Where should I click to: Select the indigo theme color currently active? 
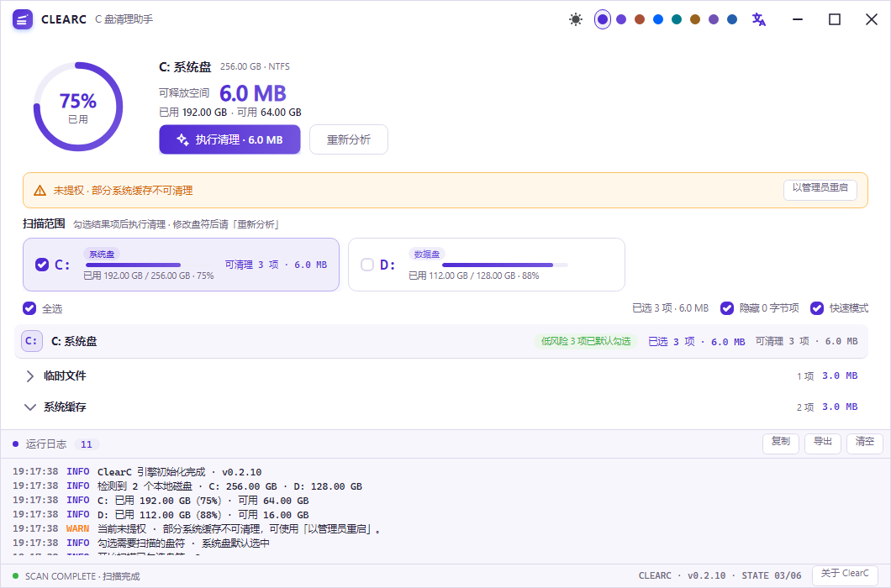click(x=603, y=19)
